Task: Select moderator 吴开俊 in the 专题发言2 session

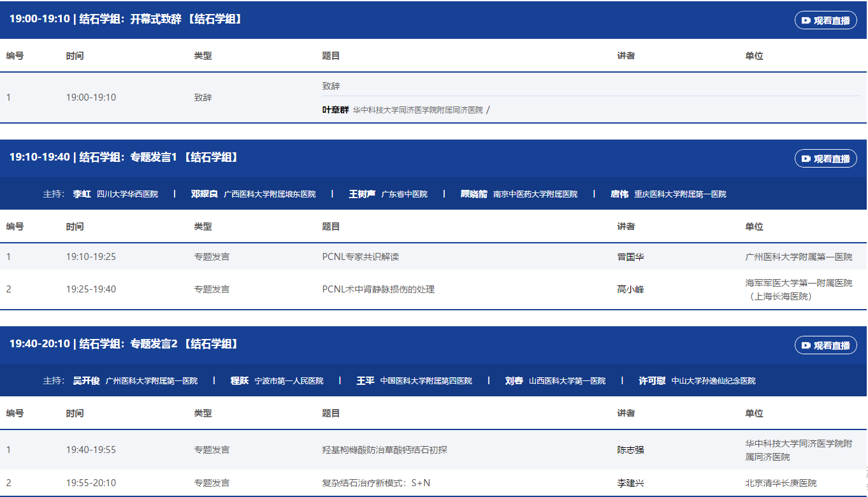Action: 87,381
